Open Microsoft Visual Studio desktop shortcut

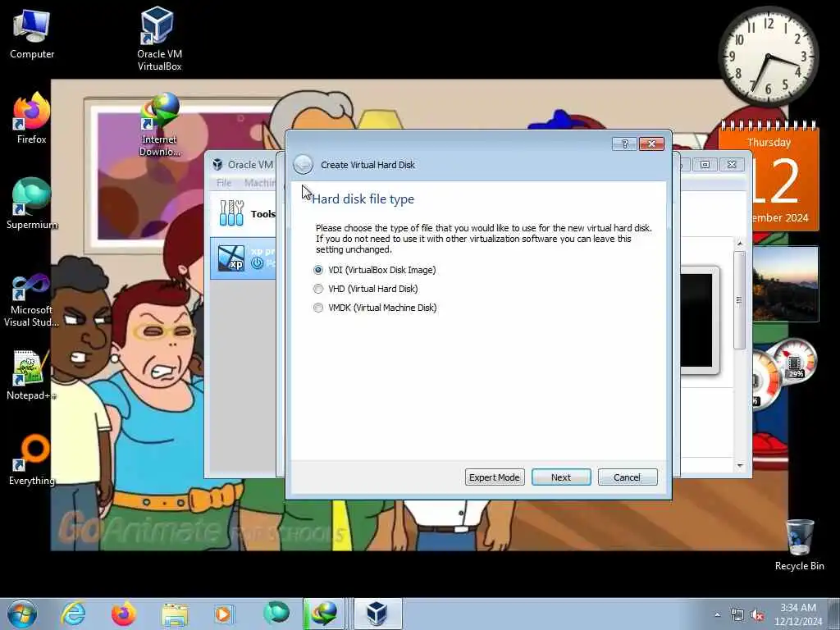pos(32,300)
